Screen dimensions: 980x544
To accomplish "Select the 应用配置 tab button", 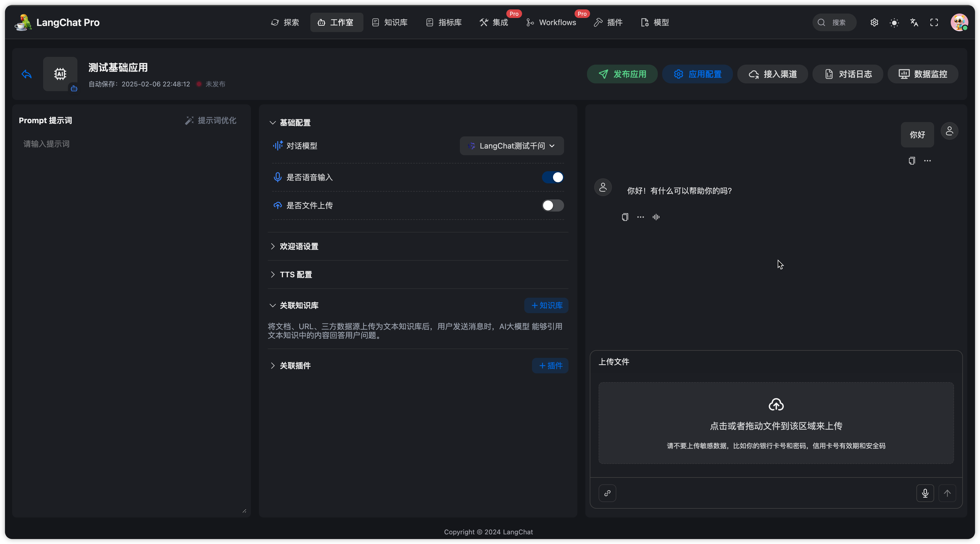I will [x=697, y=74].
